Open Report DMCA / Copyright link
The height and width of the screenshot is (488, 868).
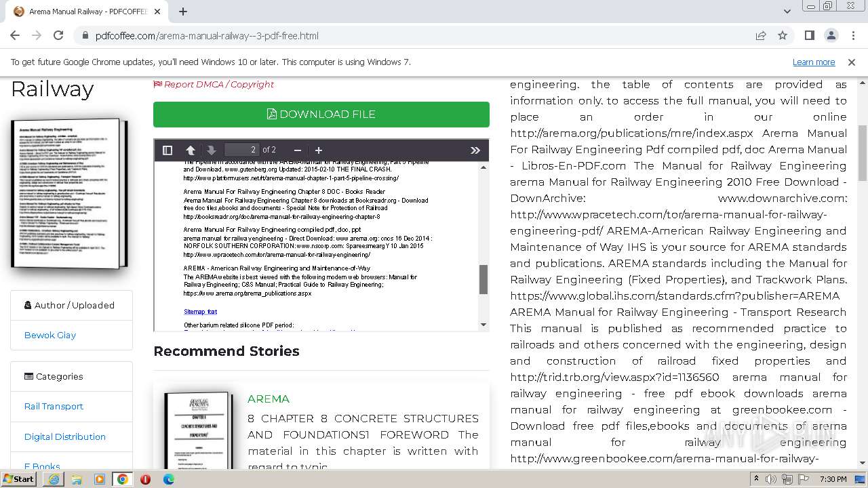[214, 84]
